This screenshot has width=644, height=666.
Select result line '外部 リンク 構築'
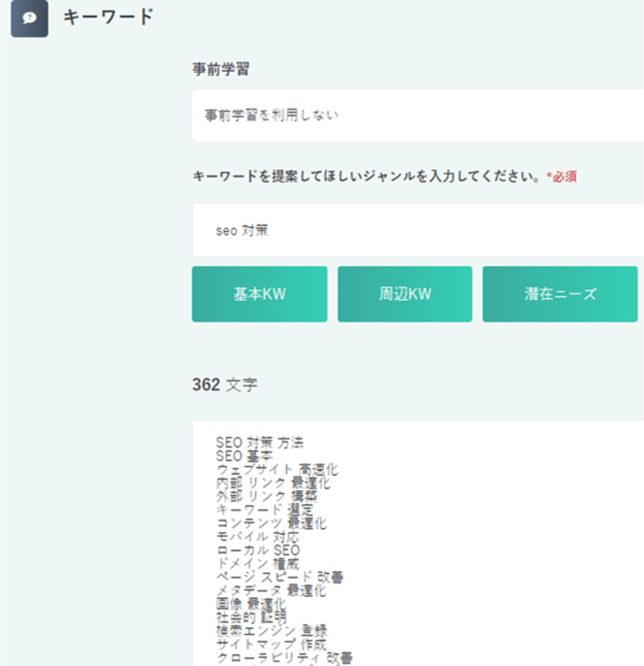tap(267, 496)
